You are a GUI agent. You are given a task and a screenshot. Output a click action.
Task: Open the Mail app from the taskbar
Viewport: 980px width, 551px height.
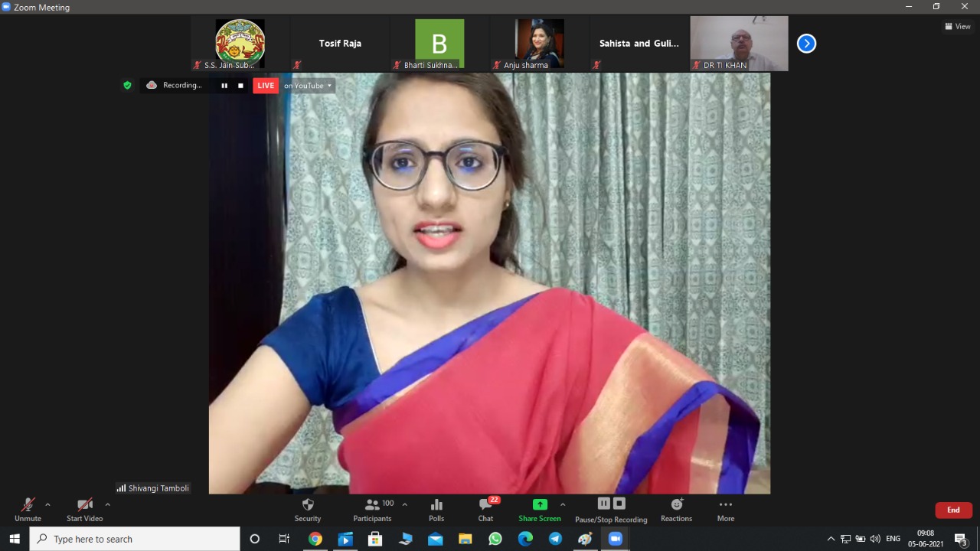pyautogui.click(x=435, y=539)
